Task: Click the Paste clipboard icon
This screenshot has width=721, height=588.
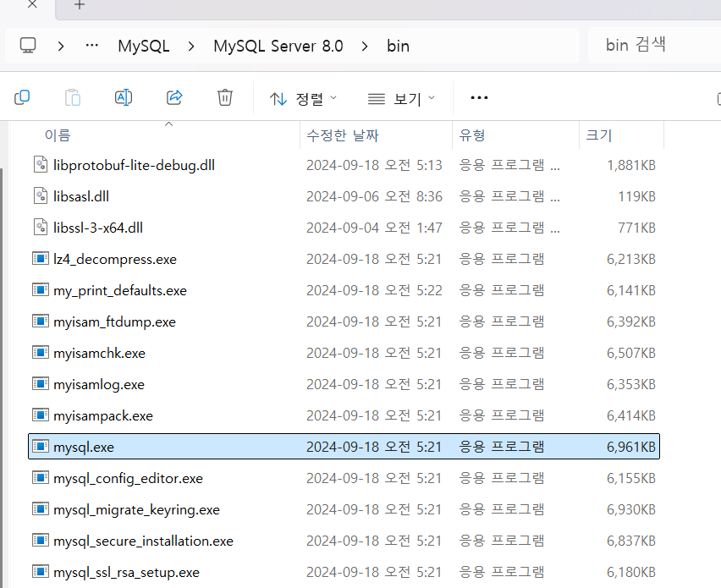Action: pos(73,97)
